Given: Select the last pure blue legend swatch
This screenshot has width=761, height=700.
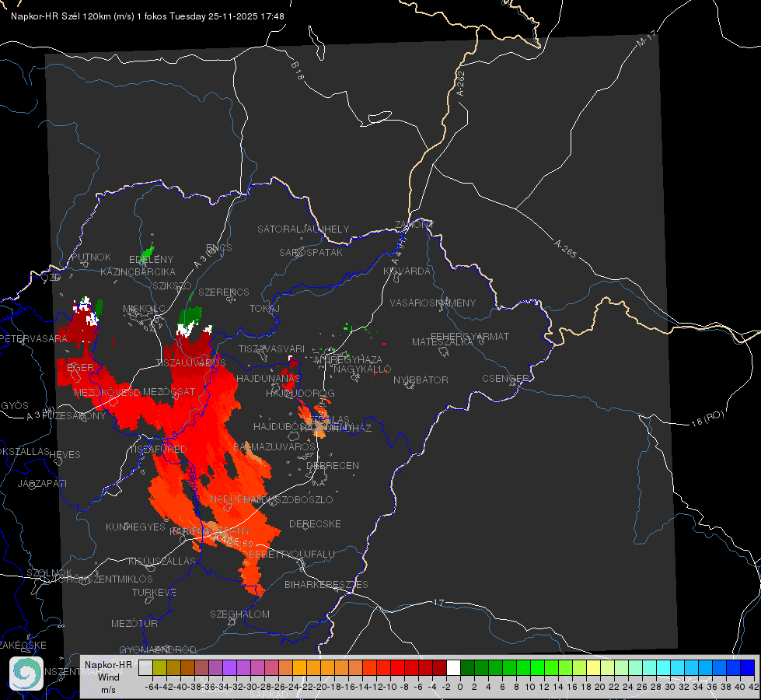Looking at the screenshot, I should 748,667.
